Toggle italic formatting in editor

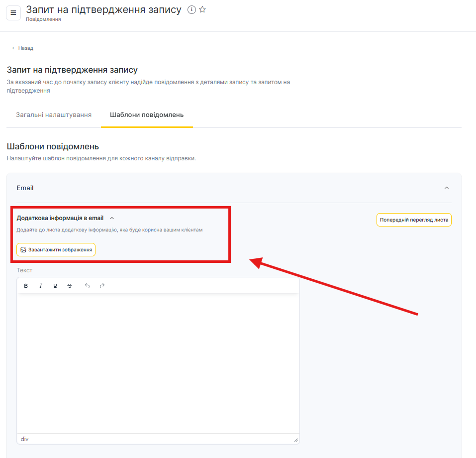pos(41,286)
